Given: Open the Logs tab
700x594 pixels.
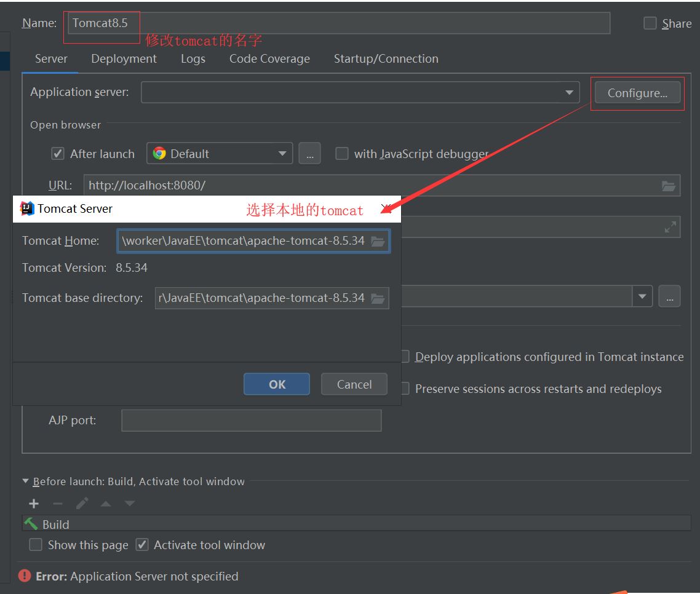Looking at the screenshot, I should 193,59.
